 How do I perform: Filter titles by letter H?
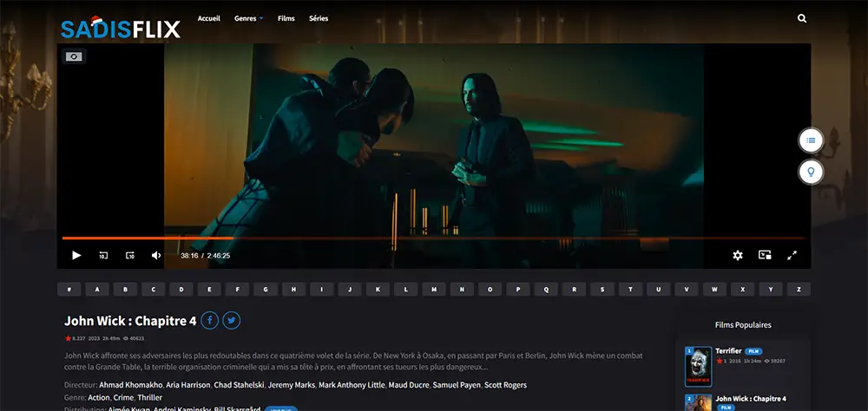[x=293, y=290]
